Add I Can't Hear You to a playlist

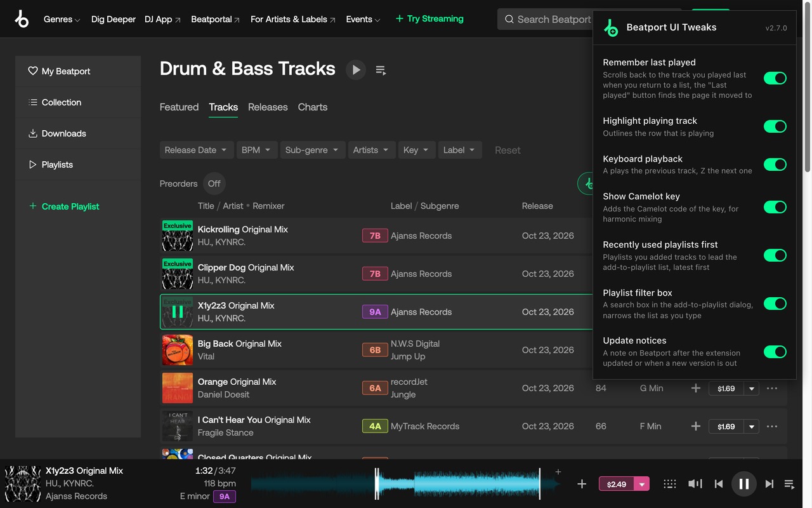[696, 426]
